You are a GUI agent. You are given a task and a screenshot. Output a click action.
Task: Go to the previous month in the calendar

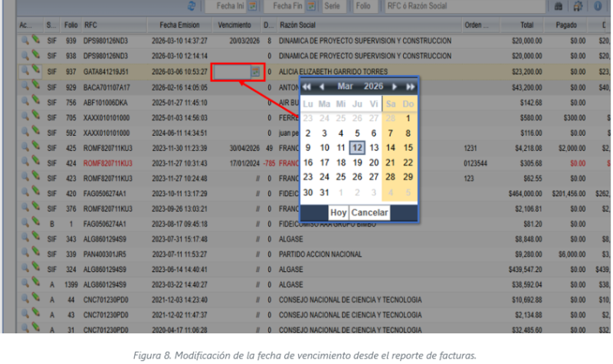point(322,87)
